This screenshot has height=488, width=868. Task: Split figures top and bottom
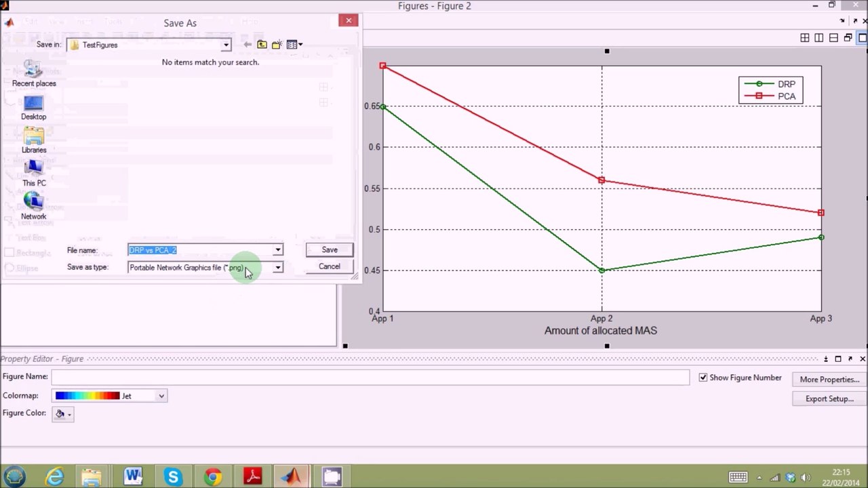(833, 38)
